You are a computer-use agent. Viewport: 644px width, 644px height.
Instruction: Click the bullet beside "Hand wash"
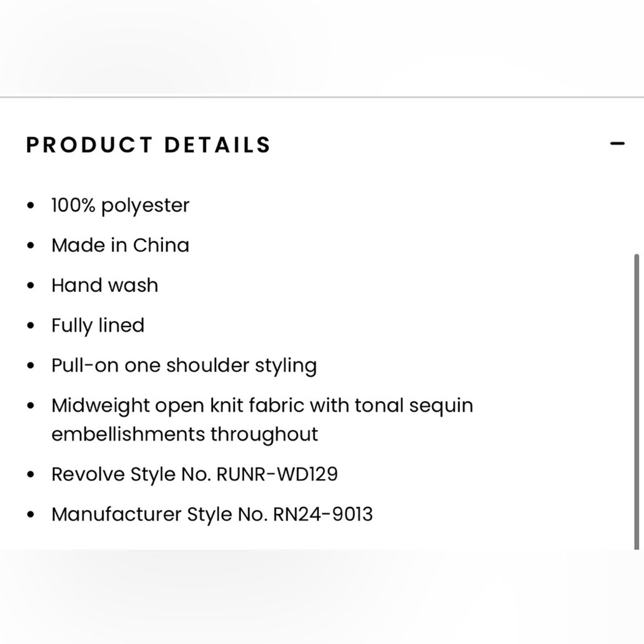pyautogui.click(x=31, y=285)
